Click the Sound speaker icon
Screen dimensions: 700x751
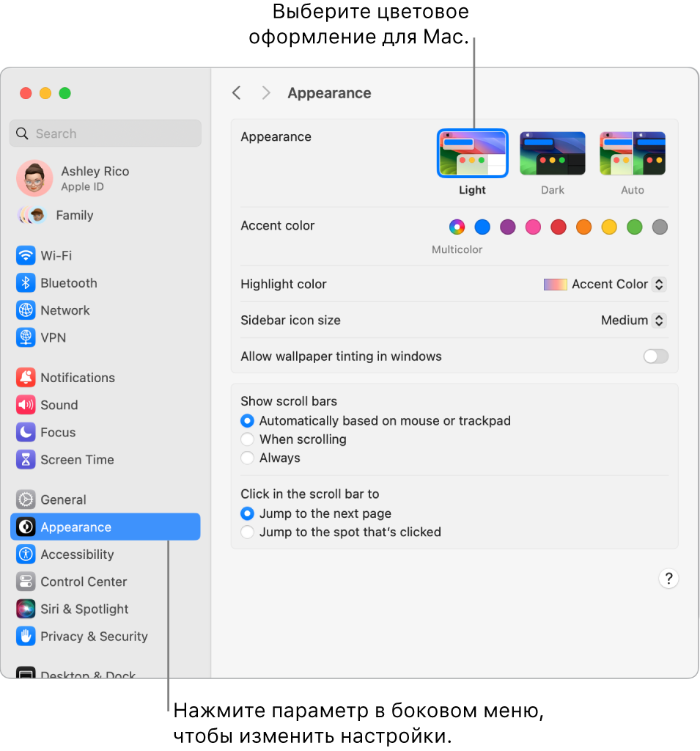pos(26,405)
